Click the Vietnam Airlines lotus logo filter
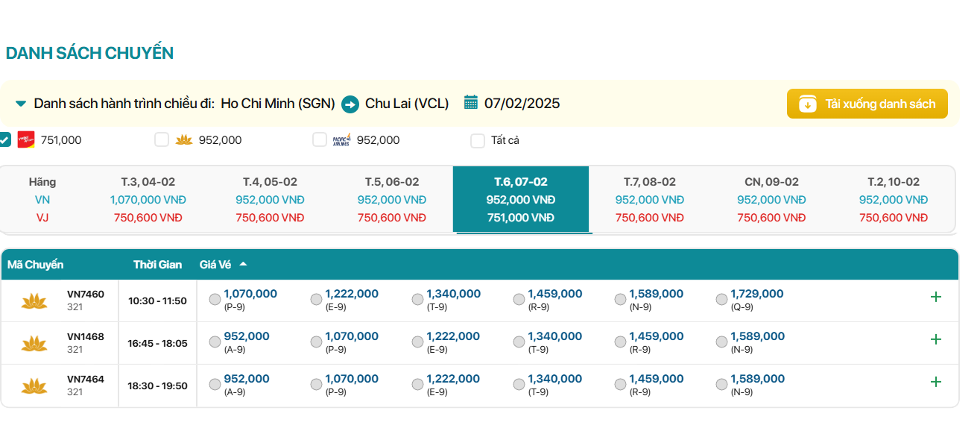This screenshot has width=980, height=434. (184, 139)
